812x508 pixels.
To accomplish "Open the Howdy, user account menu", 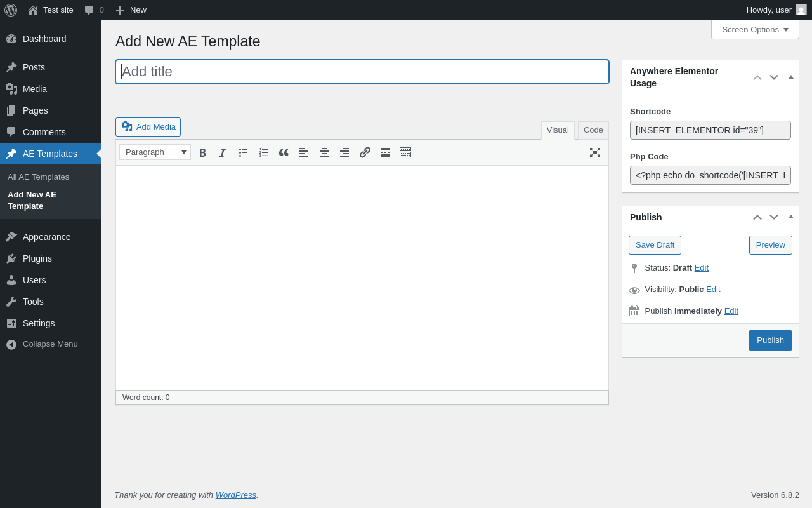I will pos(776,10).
